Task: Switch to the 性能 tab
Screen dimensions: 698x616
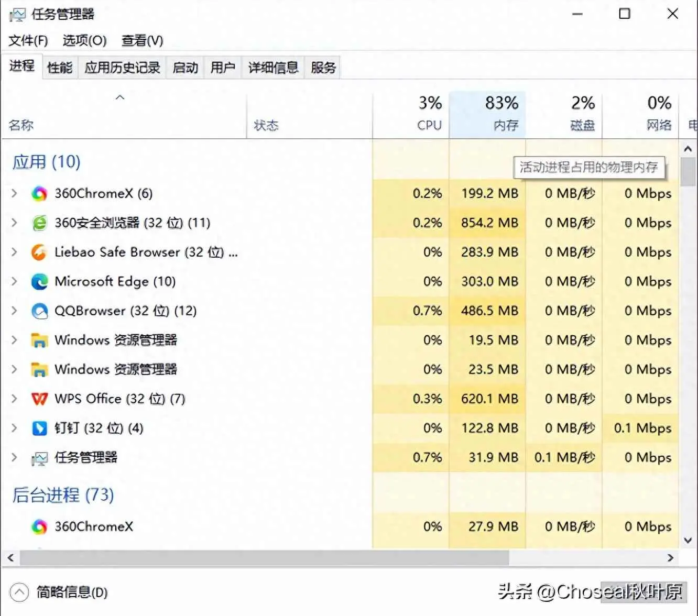Action: point(59,67)
